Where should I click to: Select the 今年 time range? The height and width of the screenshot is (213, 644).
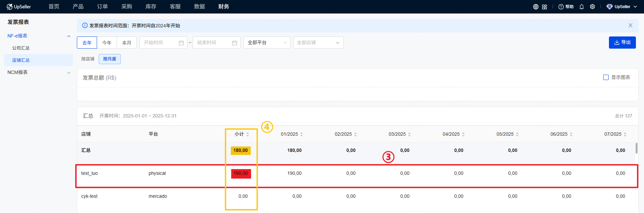107,43
